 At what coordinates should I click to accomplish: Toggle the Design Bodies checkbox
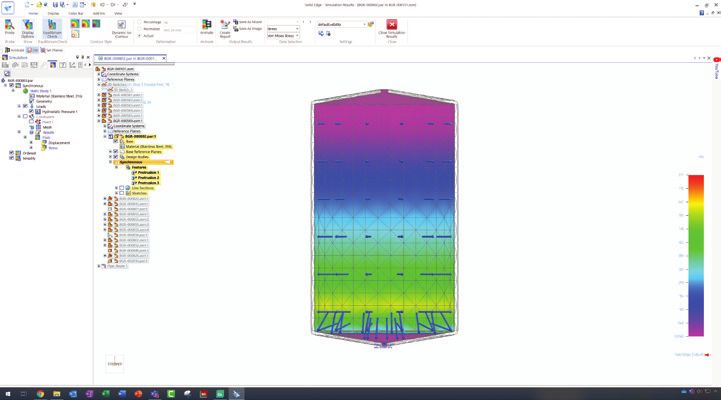[116, 157]
